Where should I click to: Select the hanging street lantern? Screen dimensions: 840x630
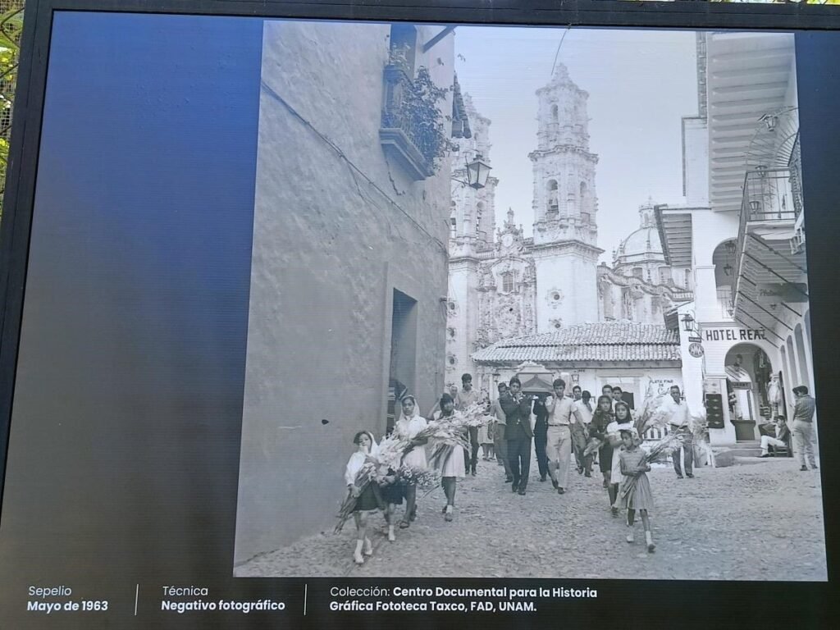477,171
